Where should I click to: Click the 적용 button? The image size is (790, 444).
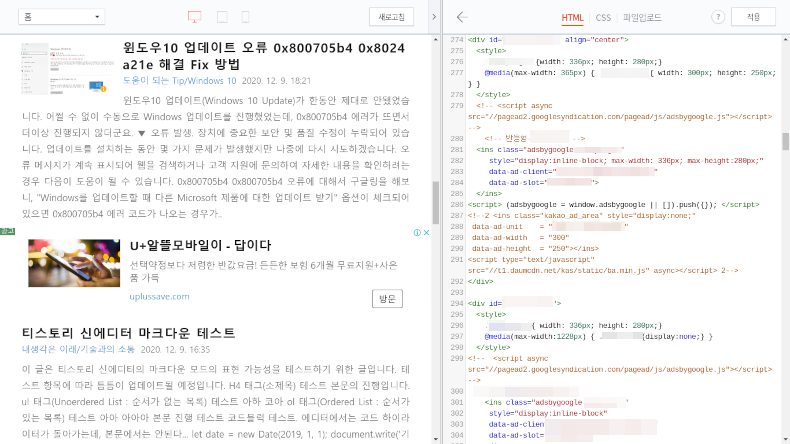pos(753,17)
